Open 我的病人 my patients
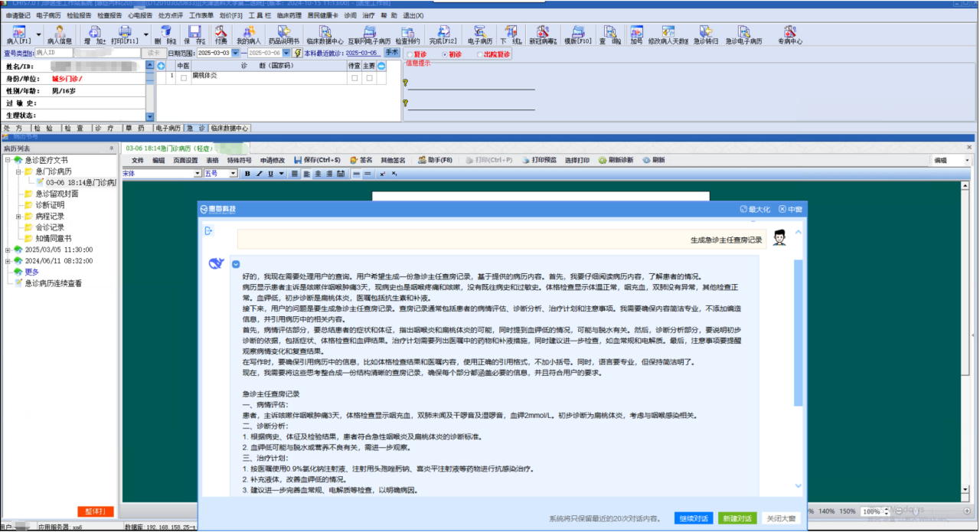 coord(248,34)
